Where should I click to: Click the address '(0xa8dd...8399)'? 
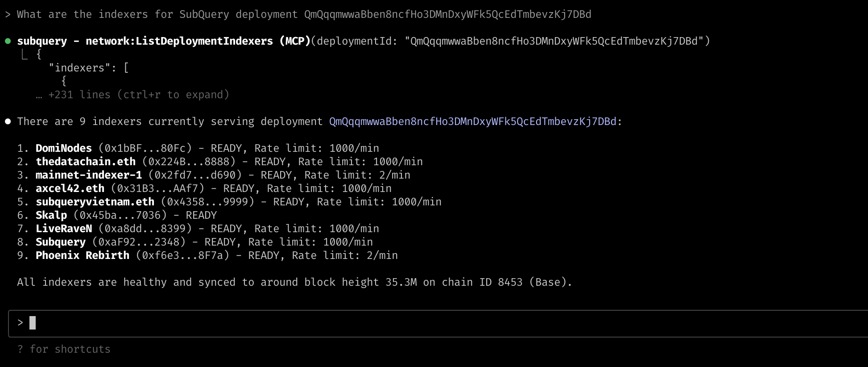pos(145,229)
